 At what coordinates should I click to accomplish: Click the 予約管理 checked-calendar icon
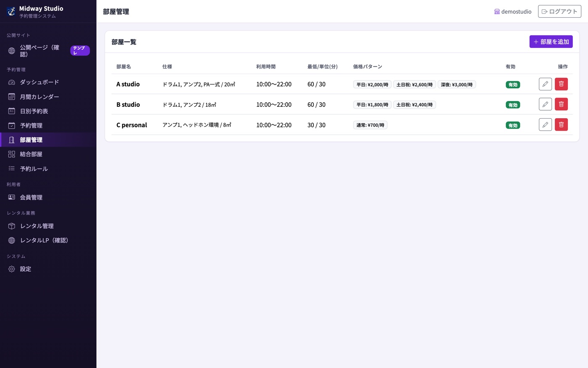(12, 125)
